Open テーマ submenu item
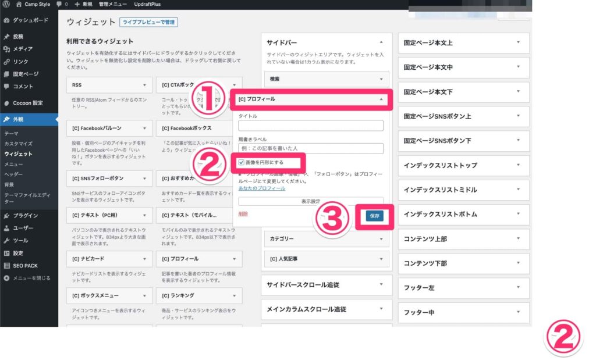596x364 pixels. coord(12,134)
